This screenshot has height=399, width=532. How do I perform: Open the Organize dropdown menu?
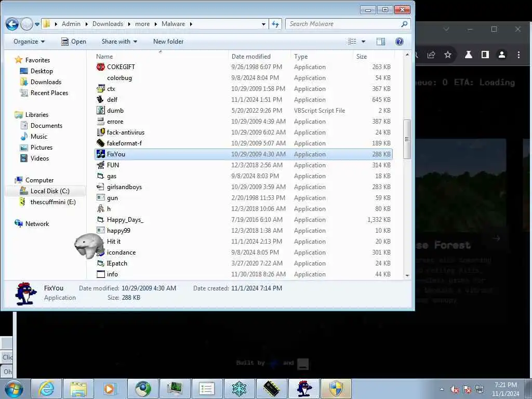[x=29, y=42]
